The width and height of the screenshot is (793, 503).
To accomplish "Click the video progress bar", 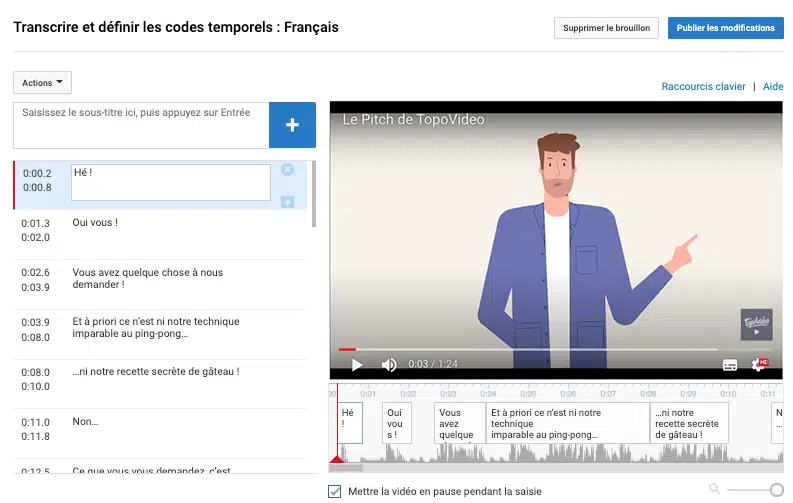I will point(556,349).
